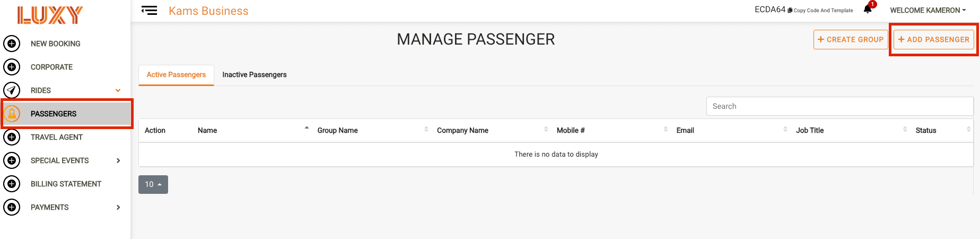Expand the Special Events submenu chevron
Image resolution: width=980 pixels, height=239 pixels.
118,160
